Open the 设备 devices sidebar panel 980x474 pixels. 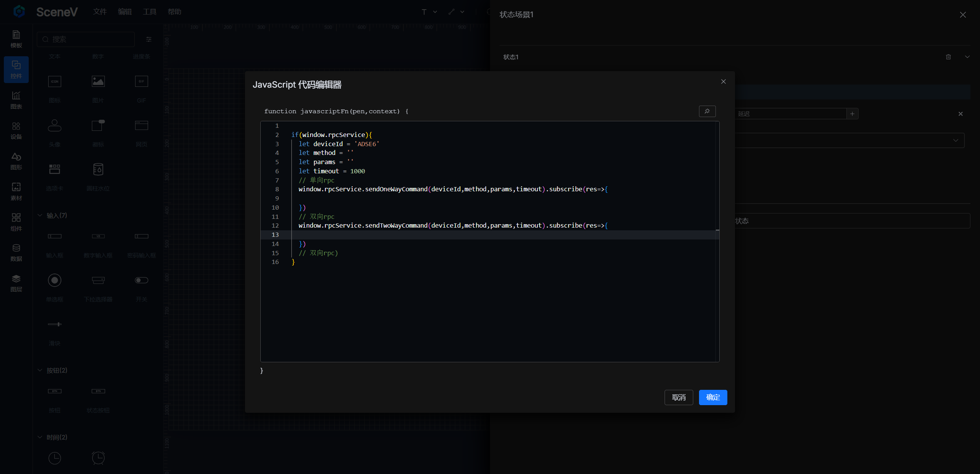(16, 130)
